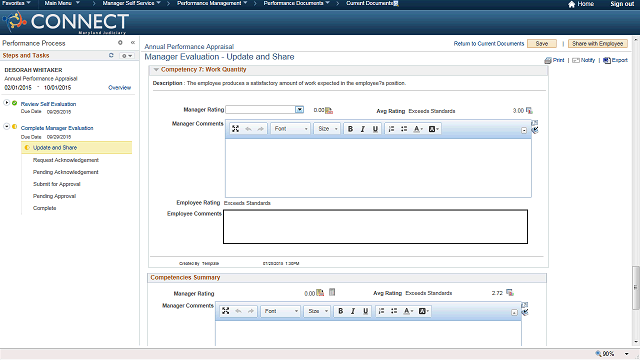
Task: Open background color in Competencies Summary editor
Action: [424, 311]
